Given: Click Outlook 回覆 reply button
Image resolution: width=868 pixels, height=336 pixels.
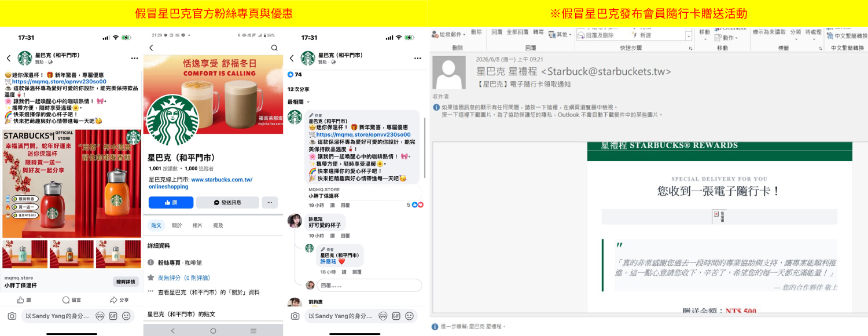Looking at the screenshot, I should (496, 32).
